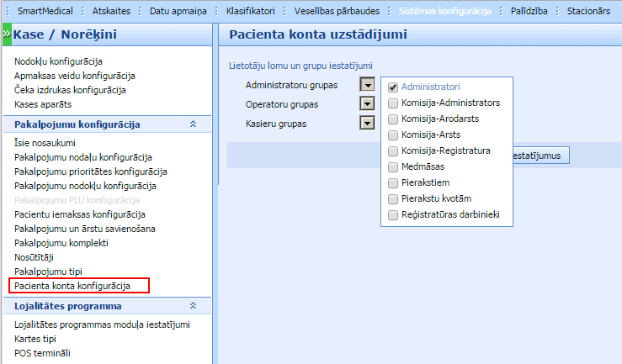This screenshot has height=364, width=622.
Task: Open Nodokļu konfigurācija settings
Action: [58, 61]
